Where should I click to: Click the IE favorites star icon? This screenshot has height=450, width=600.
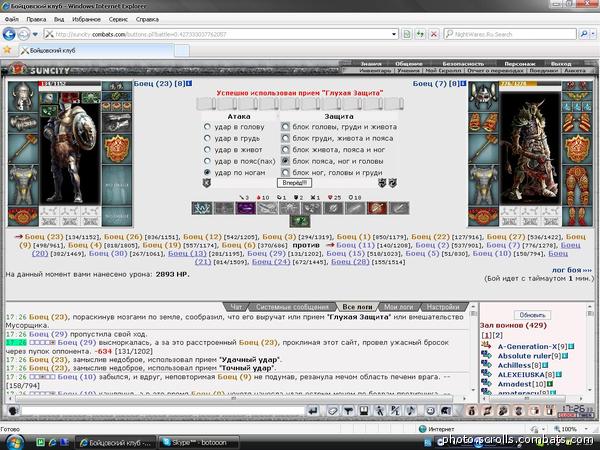(x=7, y=50)
